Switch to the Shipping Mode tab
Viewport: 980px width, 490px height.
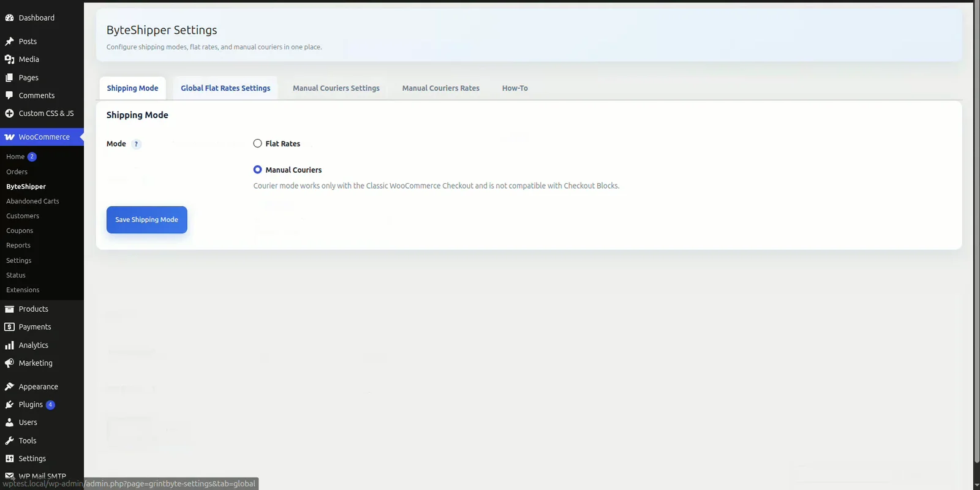point(132,88)
